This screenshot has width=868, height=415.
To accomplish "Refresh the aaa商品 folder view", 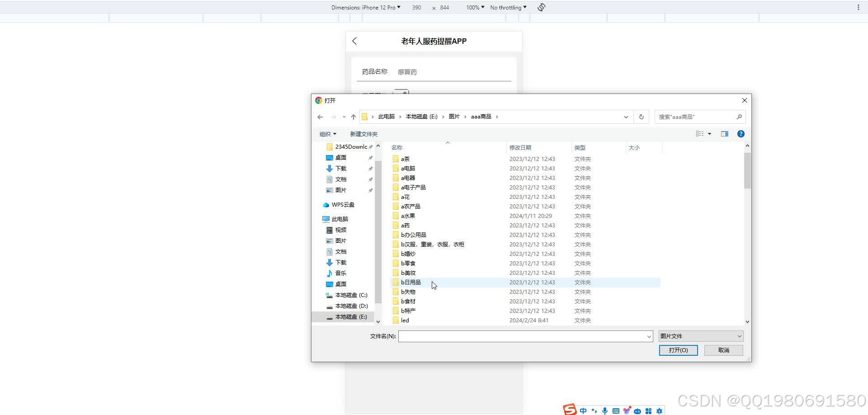I will [x=641, y=117].
